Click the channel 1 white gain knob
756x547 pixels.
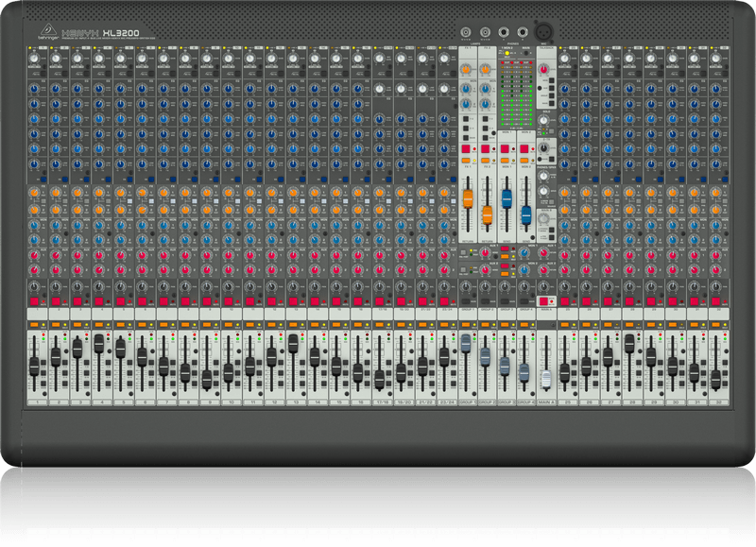click(x=33, y=59)
